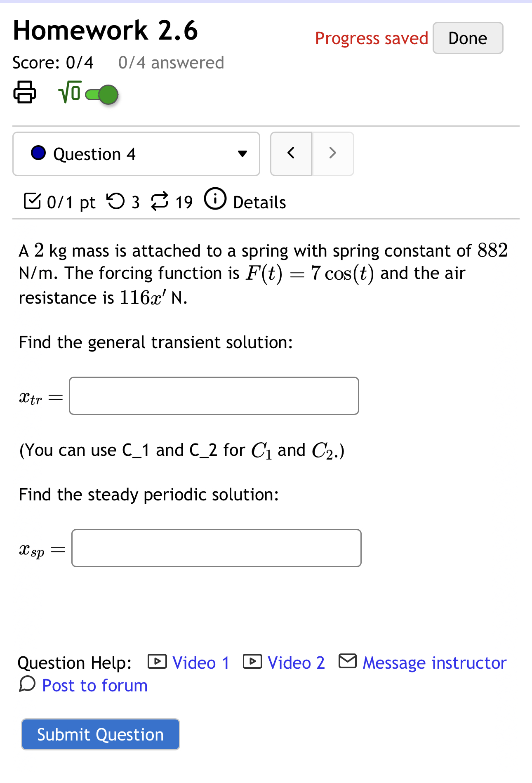This screenshot has height=783, width=532.
Task: Click the Video 2 play icon
Action: click(x=253, y=662)
